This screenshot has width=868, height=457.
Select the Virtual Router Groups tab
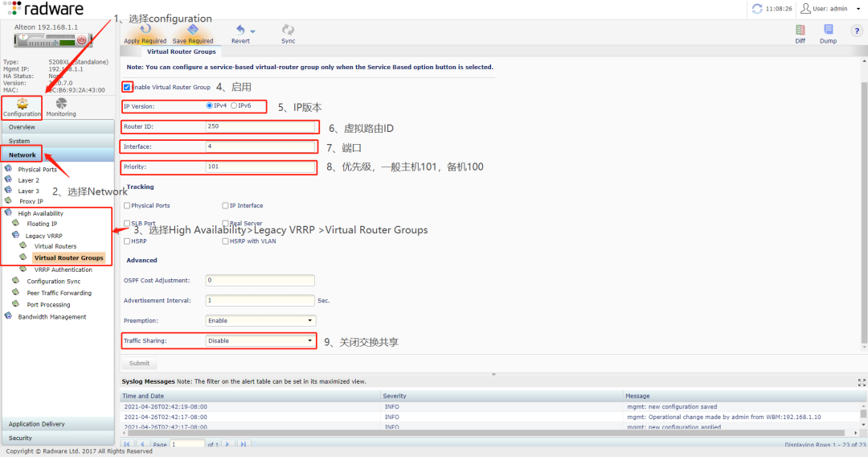[x=182, y=51]
